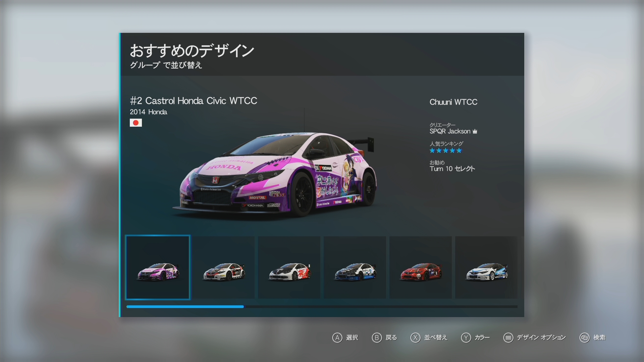Click the blue horizontal scroll progress bar
Viewport: 644px width, 362px height.
[185, 307]
